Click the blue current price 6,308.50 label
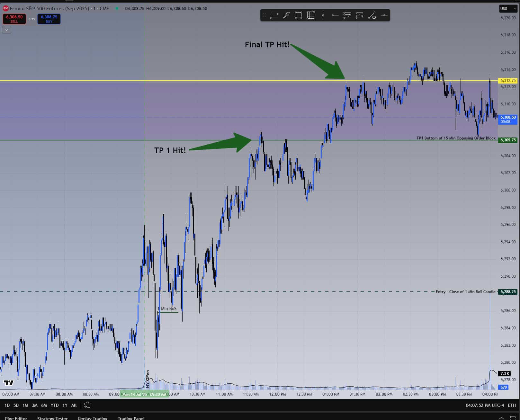520x420 pixels. pos(507,120)
